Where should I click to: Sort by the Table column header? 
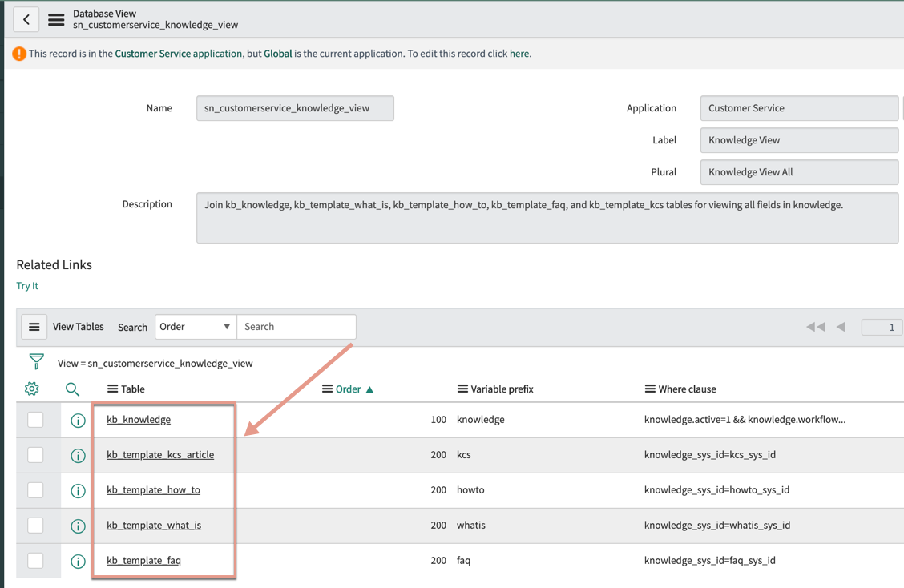[x=132, y=389]
